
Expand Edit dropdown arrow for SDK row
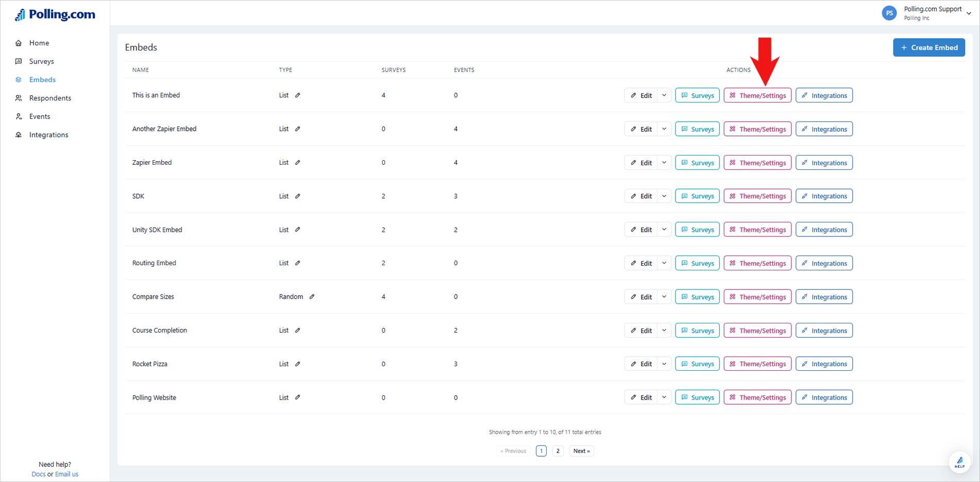[x=664, y=196]
